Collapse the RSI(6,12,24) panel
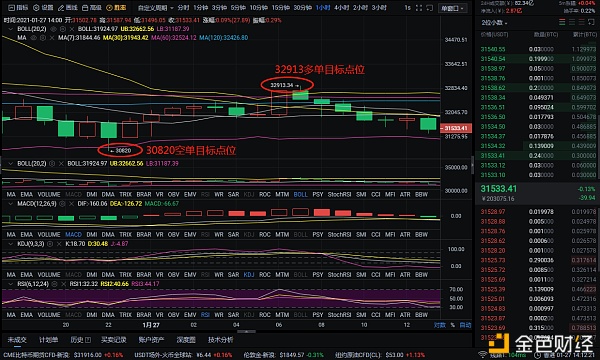The height and width of the screenshot is (360, 600). [x=10, y=284]
